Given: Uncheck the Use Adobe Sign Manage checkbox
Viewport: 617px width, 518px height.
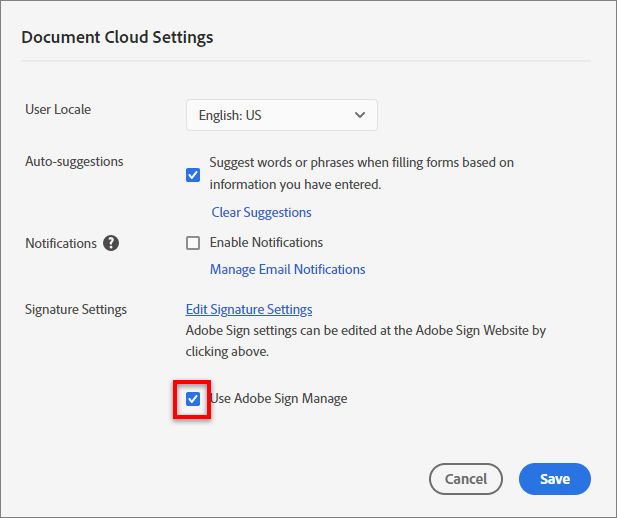Looking at the screenshot, I should [x=193, y=399].
